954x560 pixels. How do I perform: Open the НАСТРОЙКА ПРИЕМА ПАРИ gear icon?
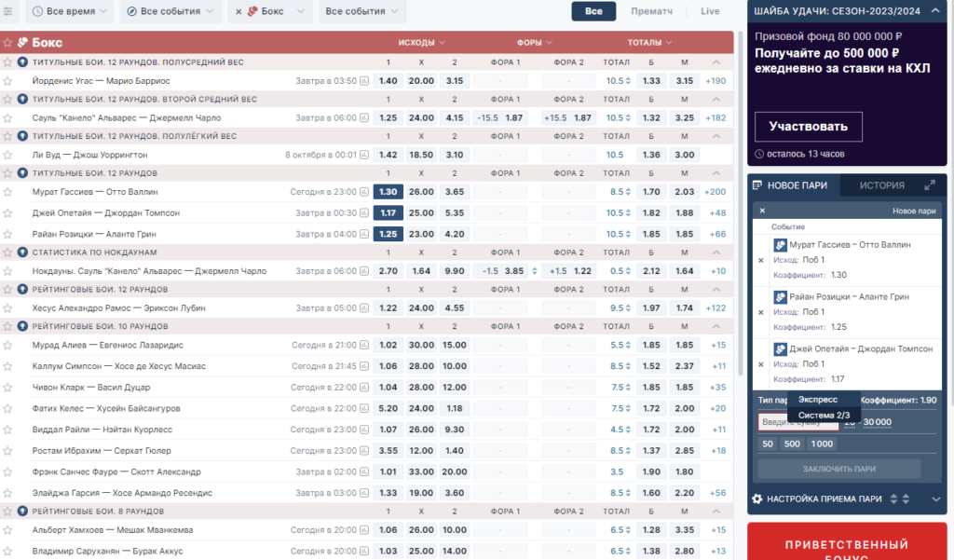756,499
